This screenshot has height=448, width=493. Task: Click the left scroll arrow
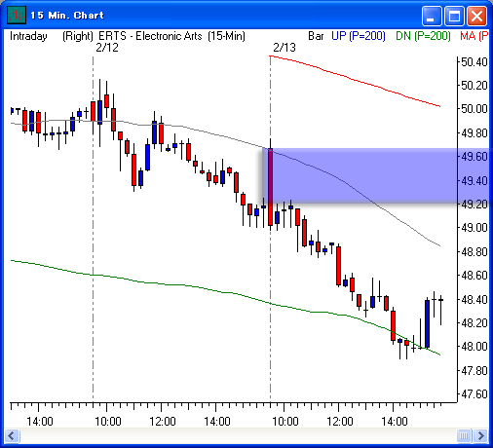[12, 435]
